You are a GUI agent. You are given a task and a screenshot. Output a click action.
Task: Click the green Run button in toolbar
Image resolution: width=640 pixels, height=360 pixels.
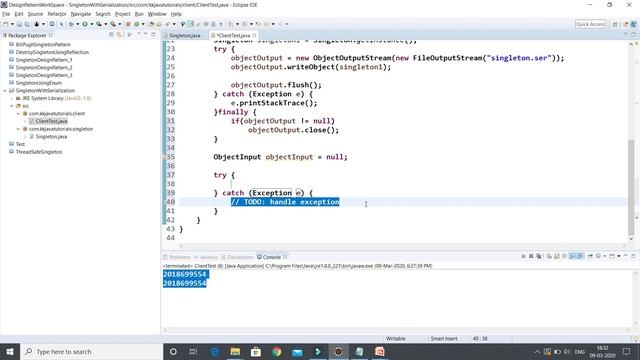[x=85, y=24]
